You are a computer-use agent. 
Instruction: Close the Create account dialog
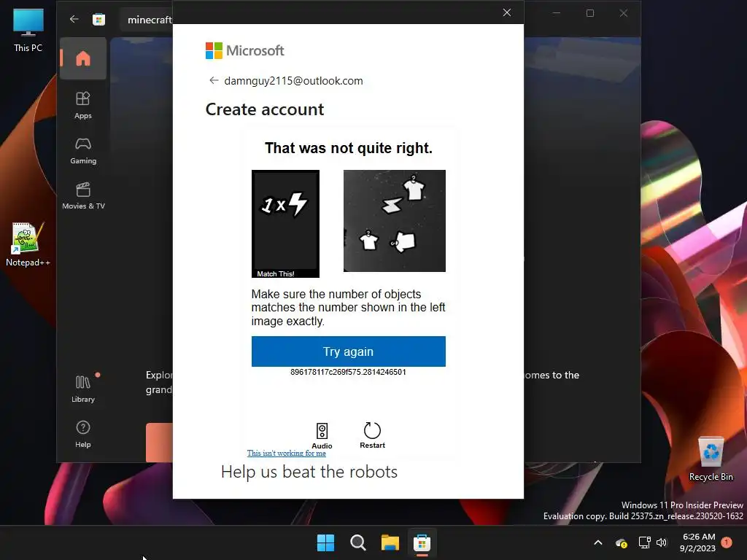pos(507,12)
